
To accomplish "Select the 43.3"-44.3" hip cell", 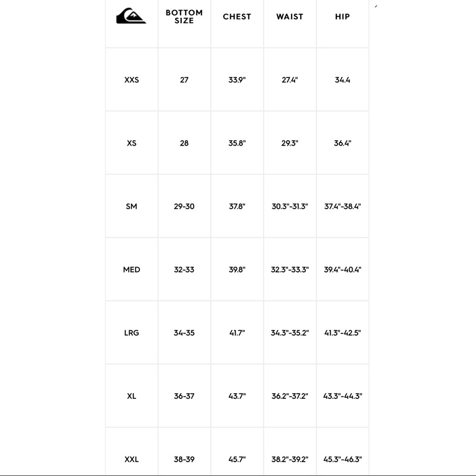I will (x=342, y=396).
